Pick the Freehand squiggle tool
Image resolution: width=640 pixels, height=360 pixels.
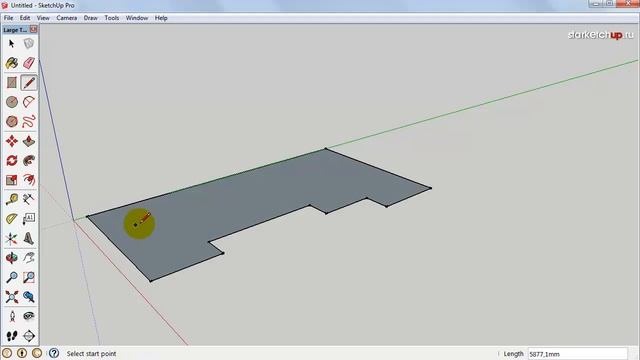point(29,121)
